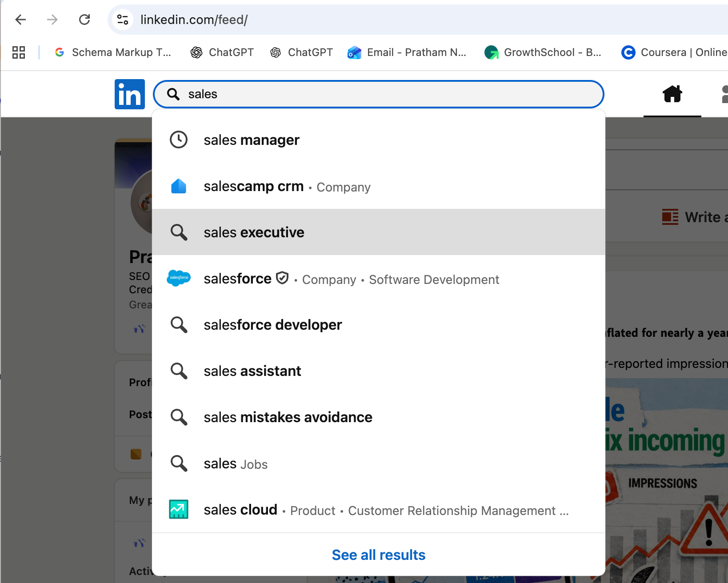Open the Schema Markup bookmark
The width and height of the screenshot is (728, 583).
click(x=113, y=52)
